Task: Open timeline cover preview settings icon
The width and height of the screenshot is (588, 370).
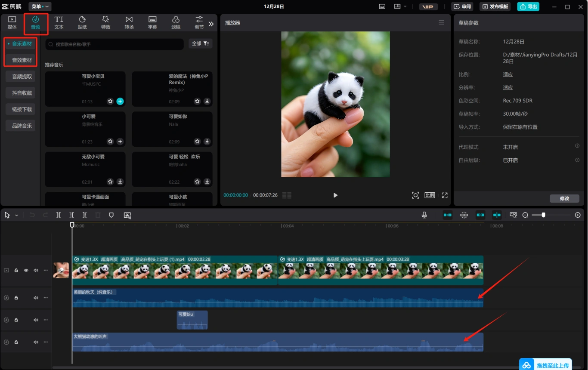Action: [x=513, y=215]
